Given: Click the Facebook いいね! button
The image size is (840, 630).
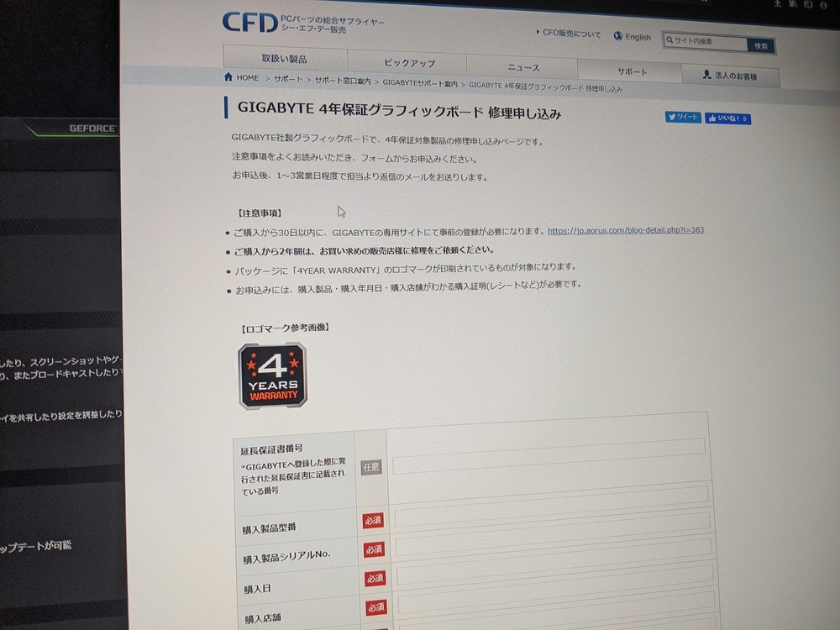Looking at the screenshot, I should 727,118.
